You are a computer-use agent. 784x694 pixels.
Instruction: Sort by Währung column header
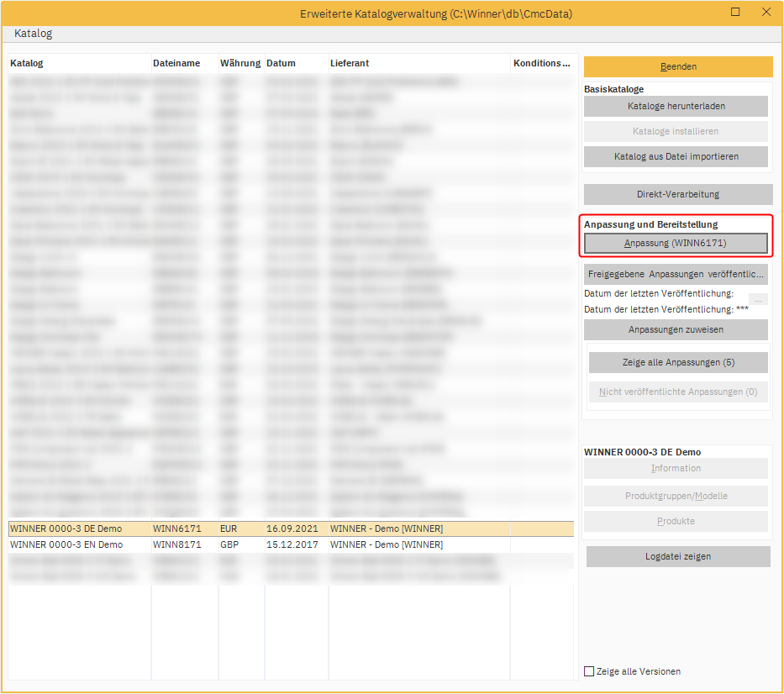[240, 64]
